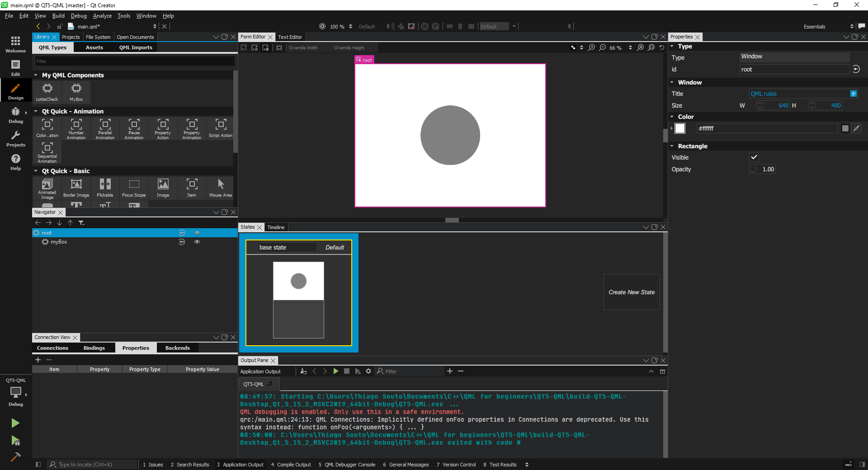Move item up in Navigator
The image size is (868, 470).
[x=71, y=223]
